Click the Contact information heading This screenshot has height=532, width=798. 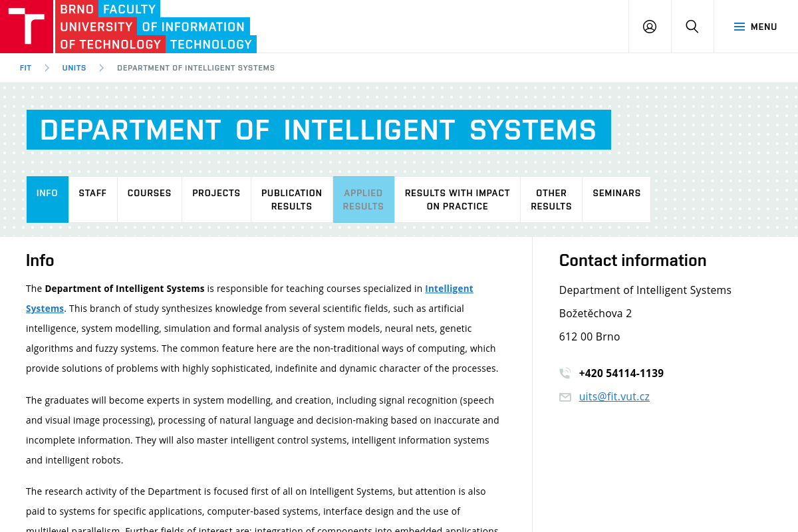(632, 260)
